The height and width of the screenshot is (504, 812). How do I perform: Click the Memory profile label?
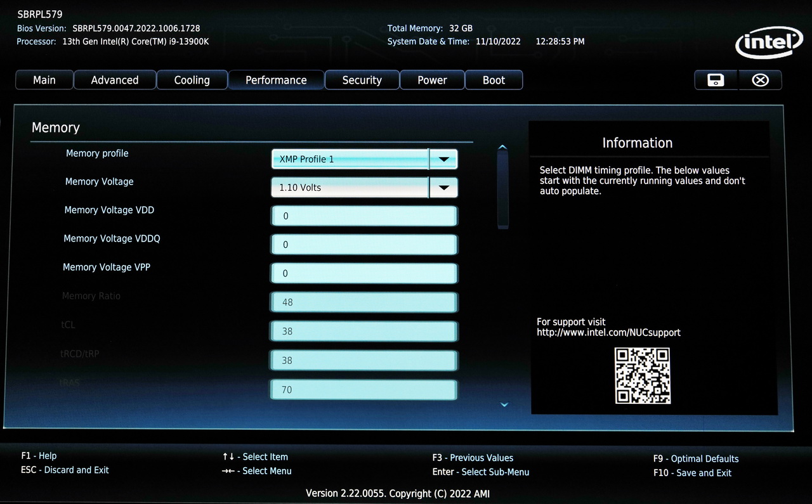97,153
